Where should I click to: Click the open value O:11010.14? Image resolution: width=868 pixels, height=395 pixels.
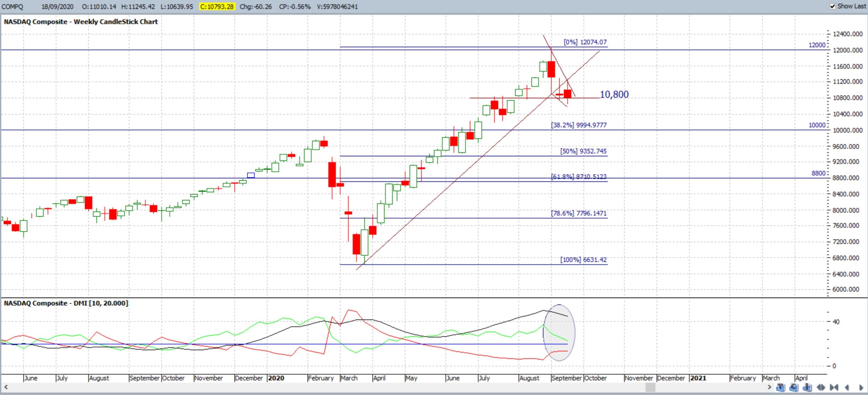point(99,7)
